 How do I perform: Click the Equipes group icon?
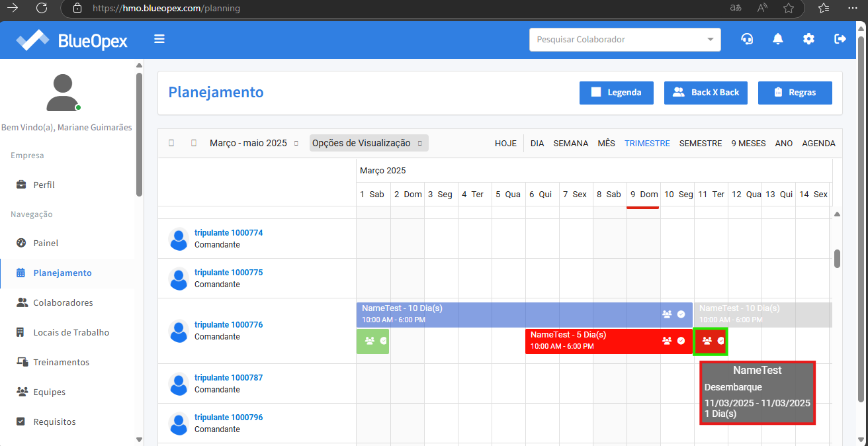(x=21, y=392)
